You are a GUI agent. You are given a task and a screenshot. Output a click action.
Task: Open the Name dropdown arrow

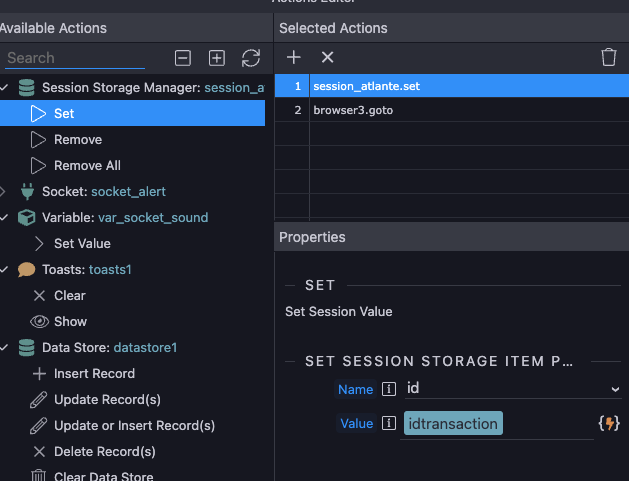pos(615,389)
